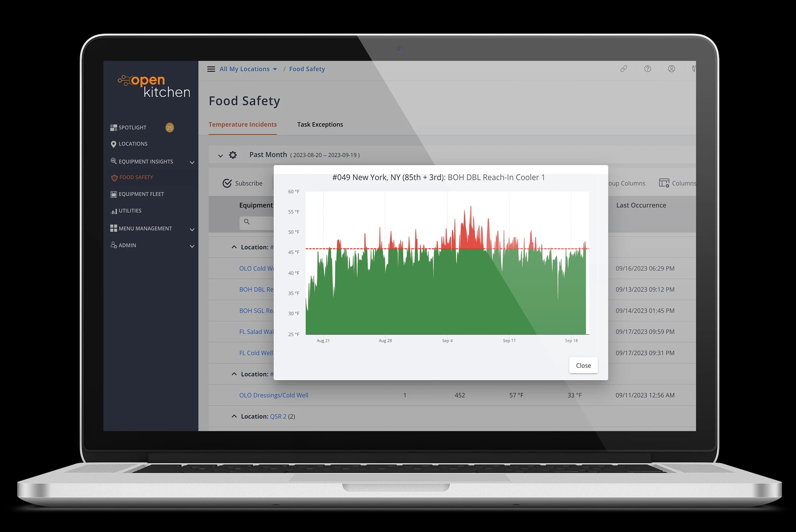Open the All My Locations dropdown

tap(248, 69)
